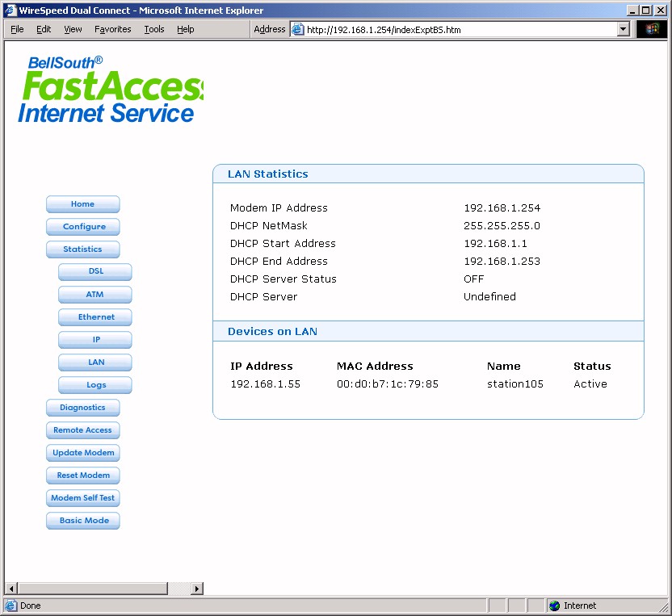Click the Internet zone globe icon
672x616 pixels.
pos(555,606)
